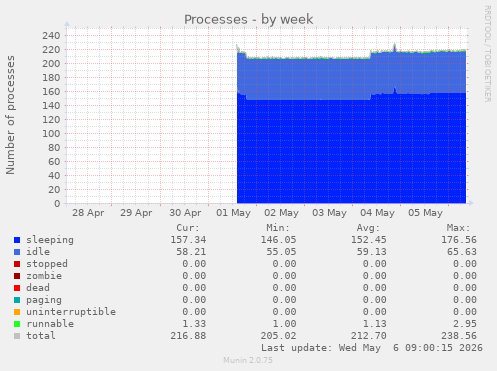Click the 'Processes - by week' title

249,19
